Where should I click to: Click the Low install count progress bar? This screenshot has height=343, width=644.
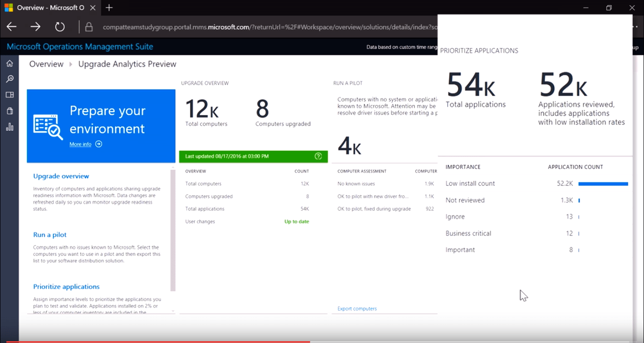pyautogui.click(x=603, y=183)
